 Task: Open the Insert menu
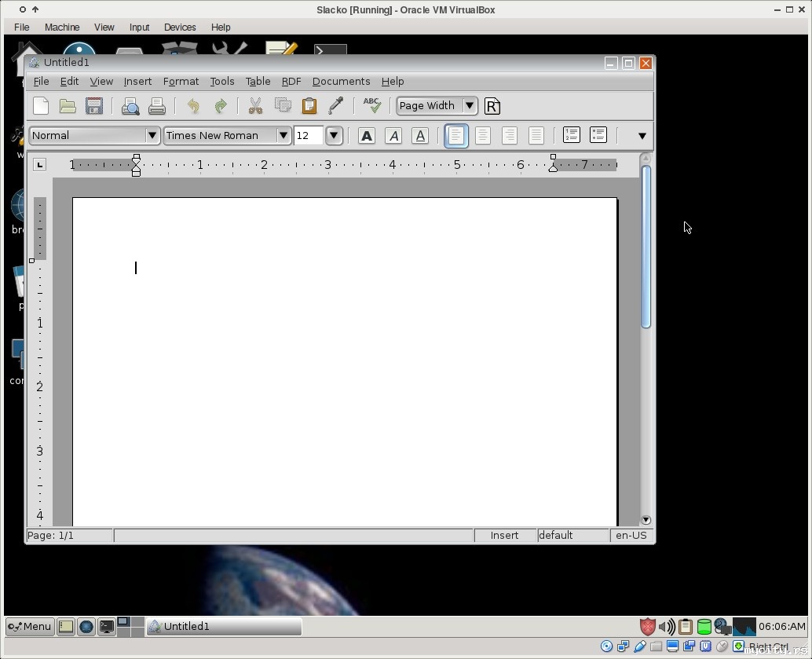point(137,82)
